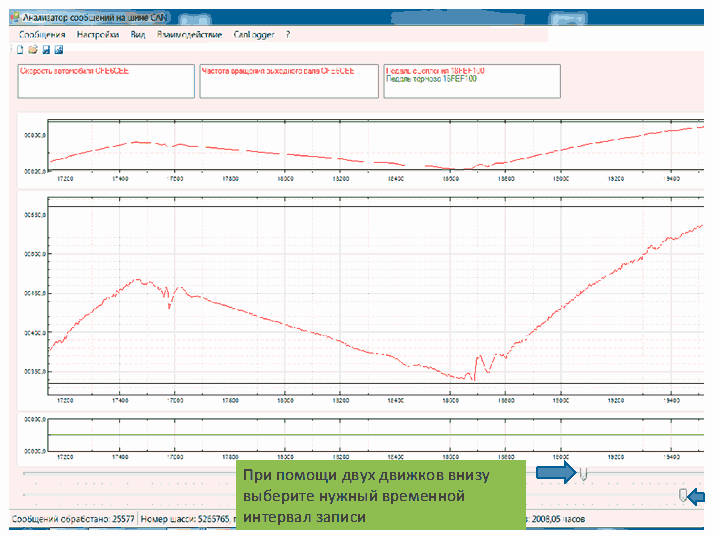Open the Взаимодействие menu
Viewport: 713px width, 536px height.
pyautogui.click(x=189, y=34)
